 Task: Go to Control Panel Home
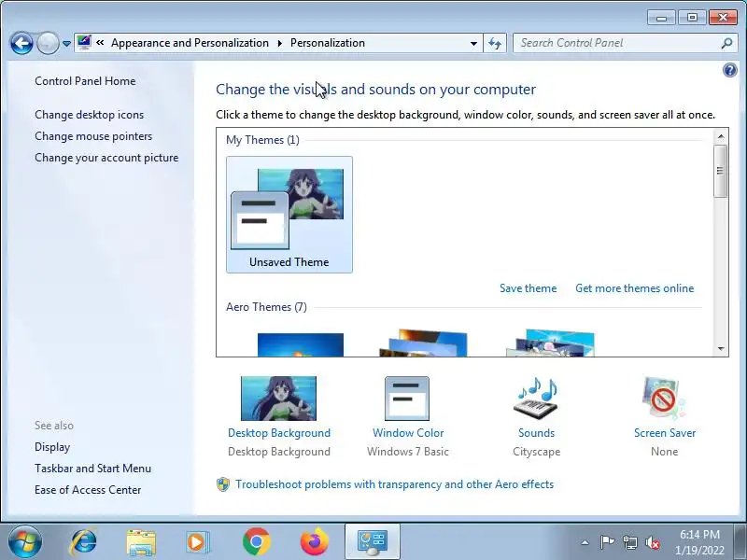pyautogui.click(x=85, y=81)
